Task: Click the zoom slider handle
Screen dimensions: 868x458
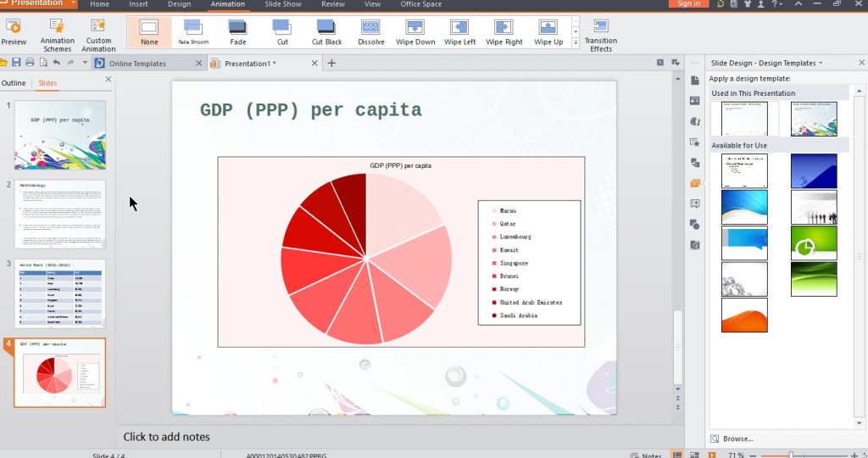Action: [791, 455]
